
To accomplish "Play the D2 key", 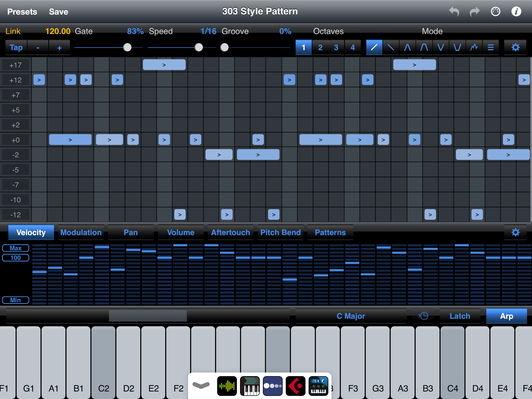I will pos(128,363).
